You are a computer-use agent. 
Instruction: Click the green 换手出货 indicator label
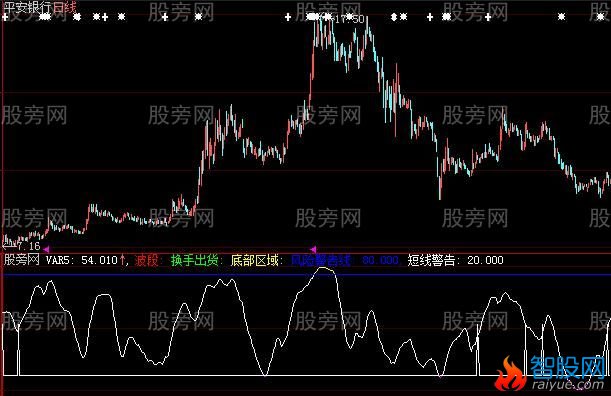pyautogui.click(x=194, y=260)
